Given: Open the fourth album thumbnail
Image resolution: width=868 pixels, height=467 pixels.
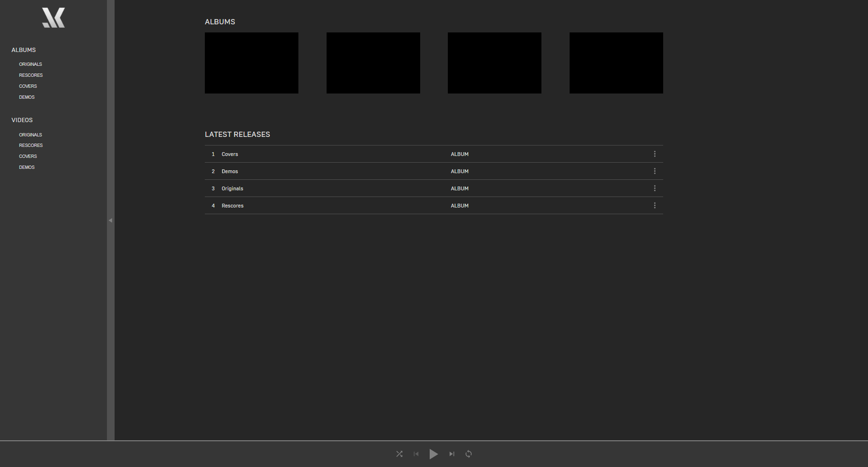Looking at the screenshot, I should 616,63.
